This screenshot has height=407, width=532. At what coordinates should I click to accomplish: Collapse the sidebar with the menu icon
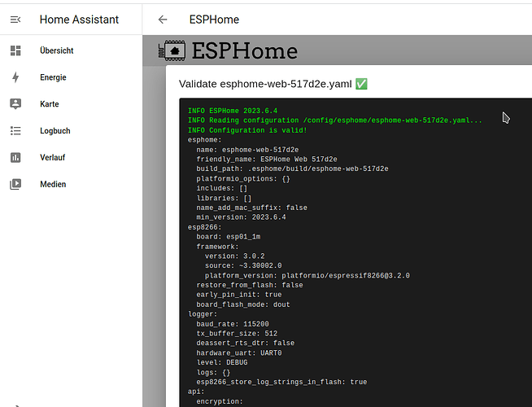coord(15,20)
